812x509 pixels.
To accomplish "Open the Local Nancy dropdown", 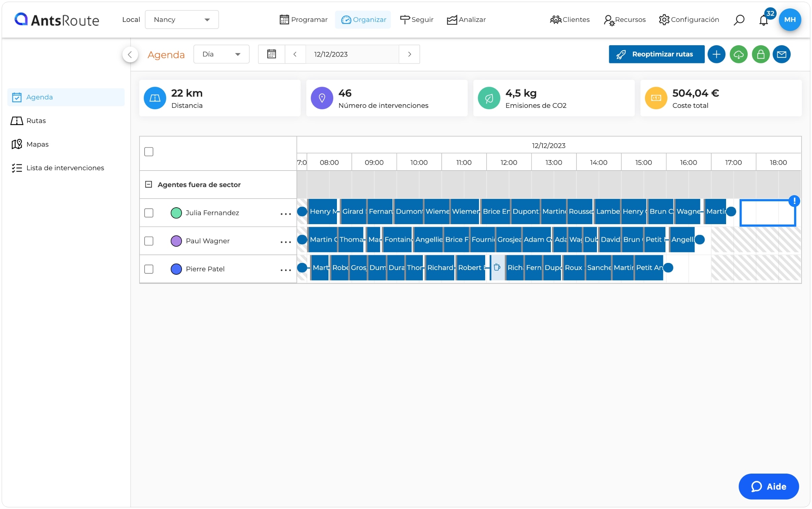I will pyautogui.click(x=182, y=20).
